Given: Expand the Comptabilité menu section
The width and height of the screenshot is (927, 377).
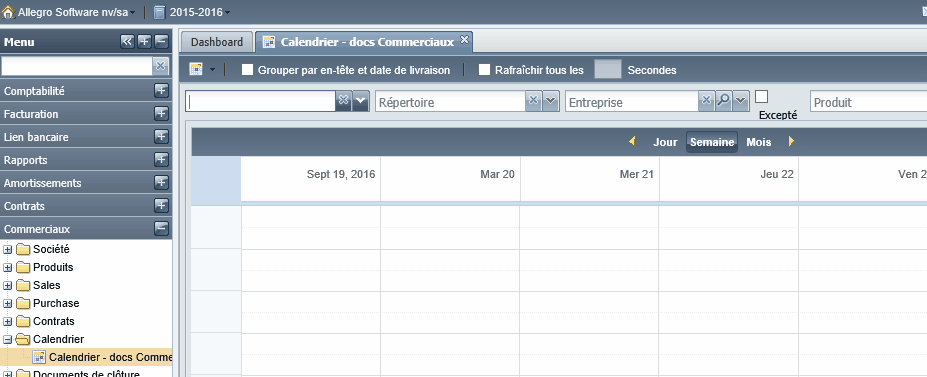Looking at the screenshot, I should tap(161, 90).
